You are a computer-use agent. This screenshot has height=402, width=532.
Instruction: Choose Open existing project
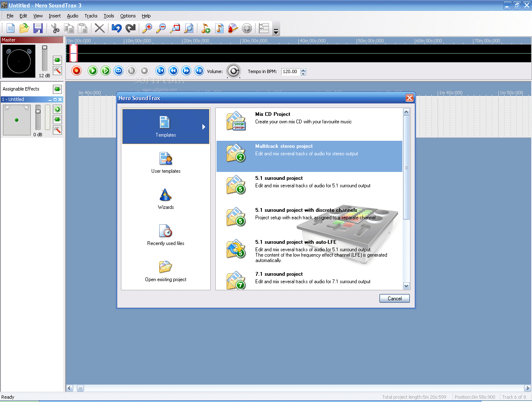tap(166, 271)
